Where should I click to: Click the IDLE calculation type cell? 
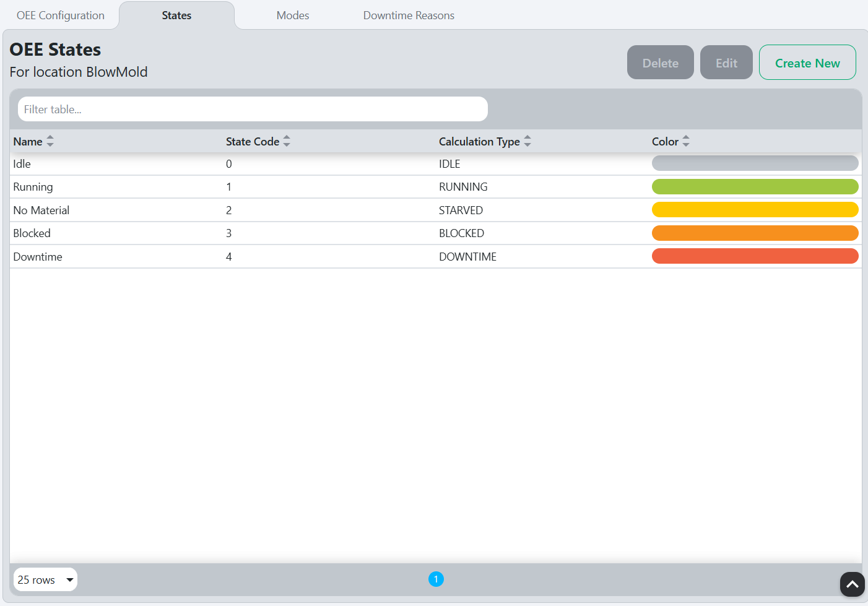449,164
